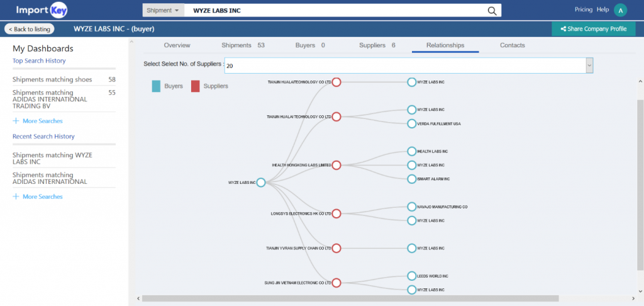Open the Pricing link

pos(583,9)
